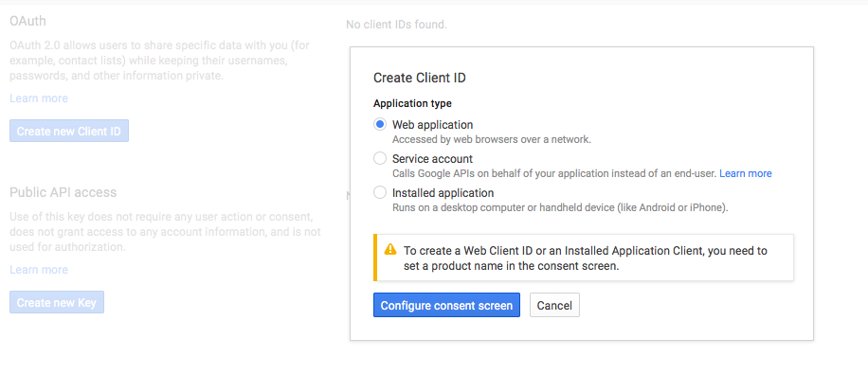Click 'Calls Google APIs on behalf' description

(x=554, y=173)
